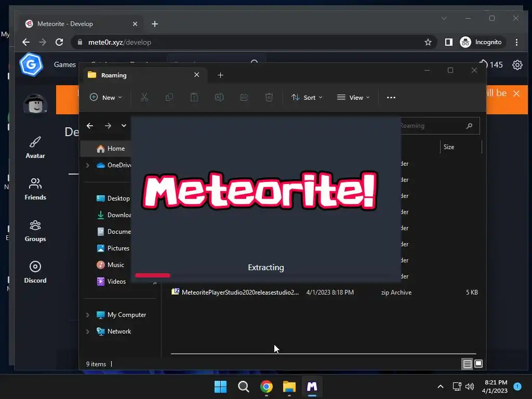Go forward in File Explorer navigation
The image size is (532, 399).
pyautogui.click(x=108, y=126)
